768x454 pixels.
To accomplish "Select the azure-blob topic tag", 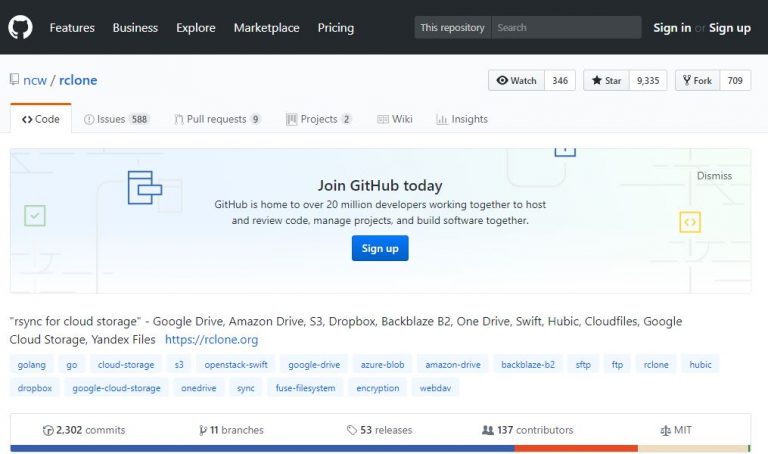I will pos(383,364).
